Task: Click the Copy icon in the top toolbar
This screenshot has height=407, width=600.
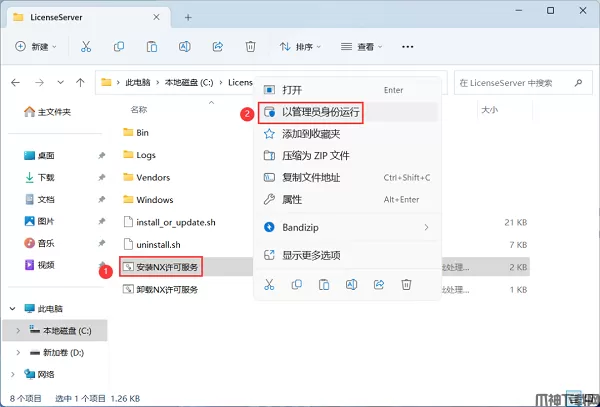Action: click(119, 47)
